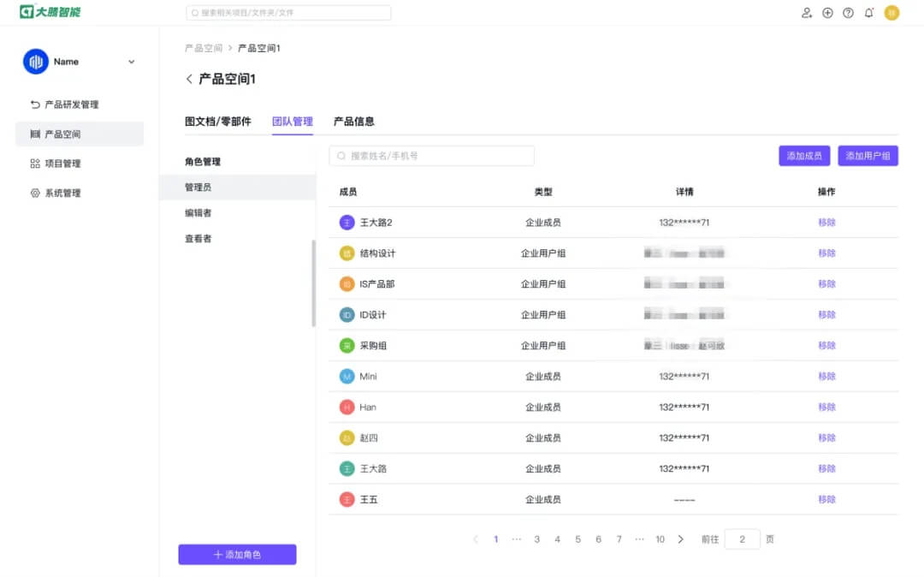Switch to the 产品信息 tab
This screenshot has width=924, height=577.
[x=353, y=121]
